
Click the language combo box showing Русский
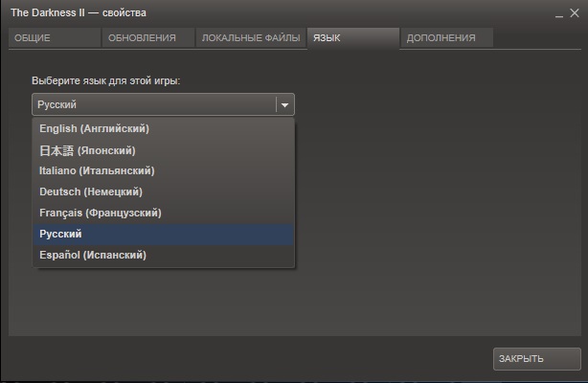163,104
